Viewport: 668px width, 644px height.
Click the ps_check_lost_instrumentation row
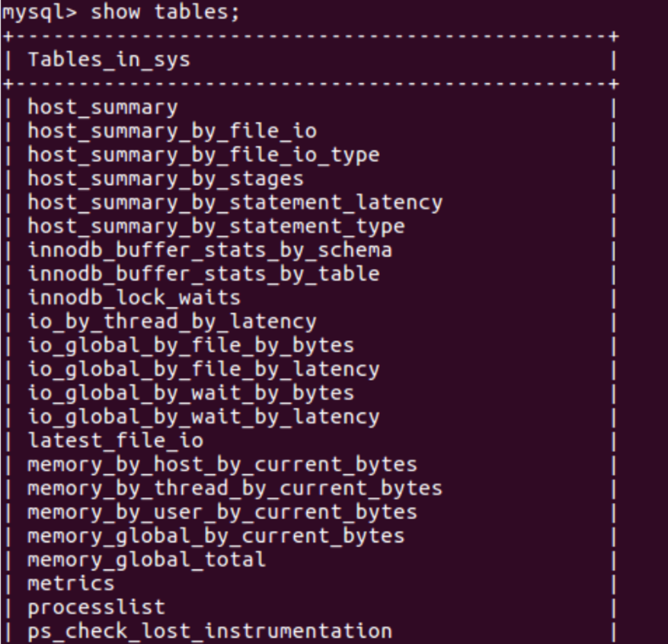point(209,632)
